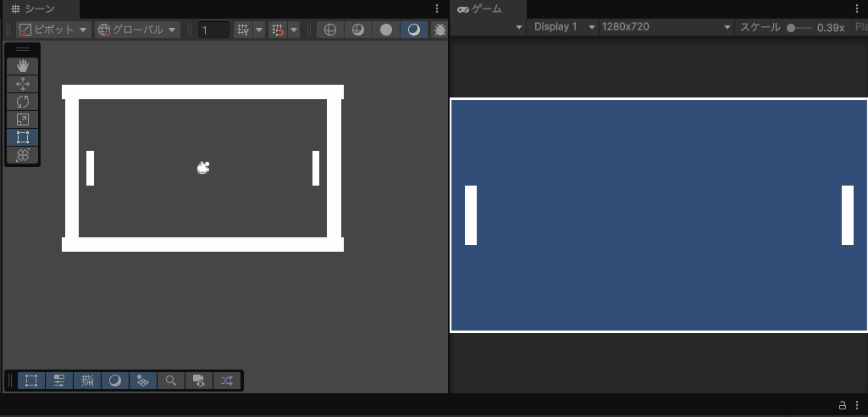Click the lock icon at bottom right
Screen dimensions: 868x417
click(843, 404)
